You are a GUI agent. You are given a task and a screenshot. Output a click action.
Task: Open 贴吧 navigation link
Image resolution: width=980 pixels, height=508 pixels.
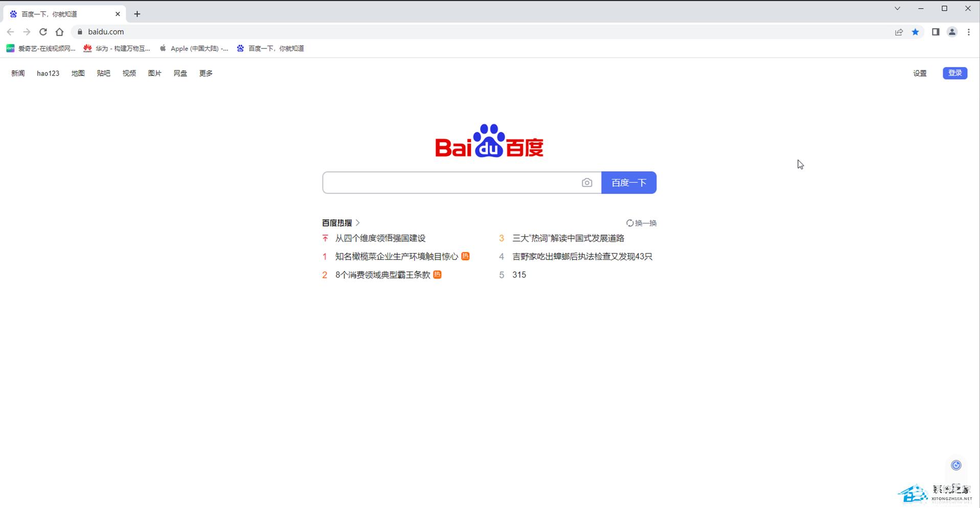pyautogui.click(x=103, y=73)
